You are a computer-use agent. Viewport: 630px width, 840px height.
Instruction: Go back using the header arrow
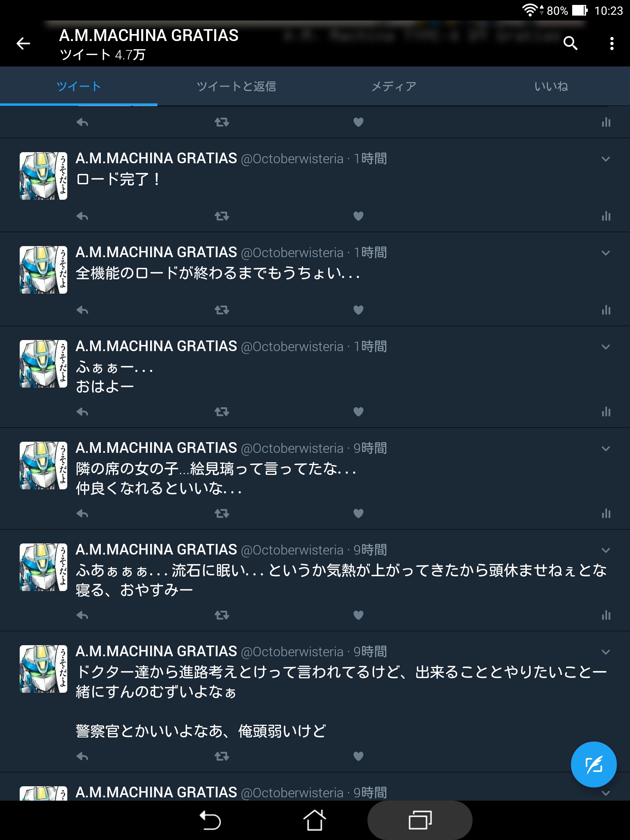(23, 43)
